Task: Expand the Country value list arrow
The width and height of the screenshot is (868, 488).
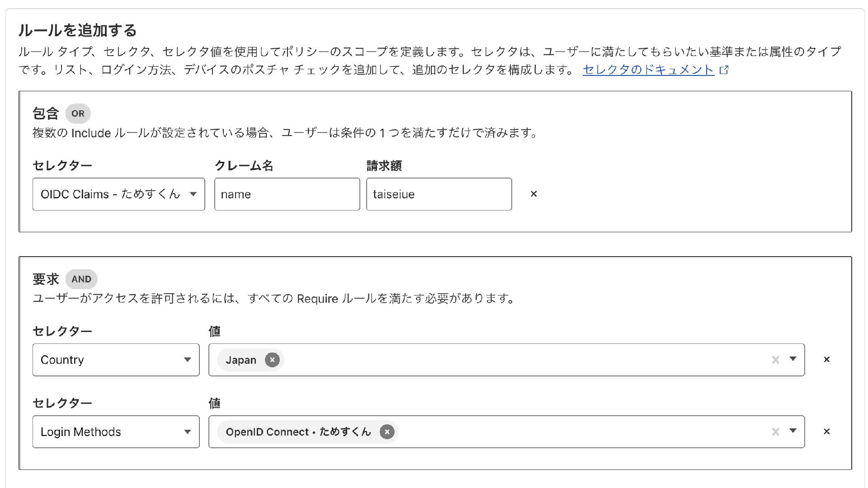Action: click(793, 359)
